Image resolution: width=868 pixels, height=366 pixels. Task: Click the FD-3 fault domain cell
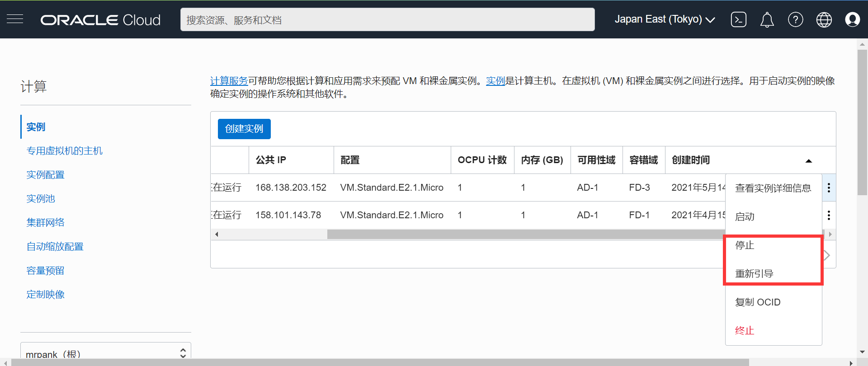[639, 188]
